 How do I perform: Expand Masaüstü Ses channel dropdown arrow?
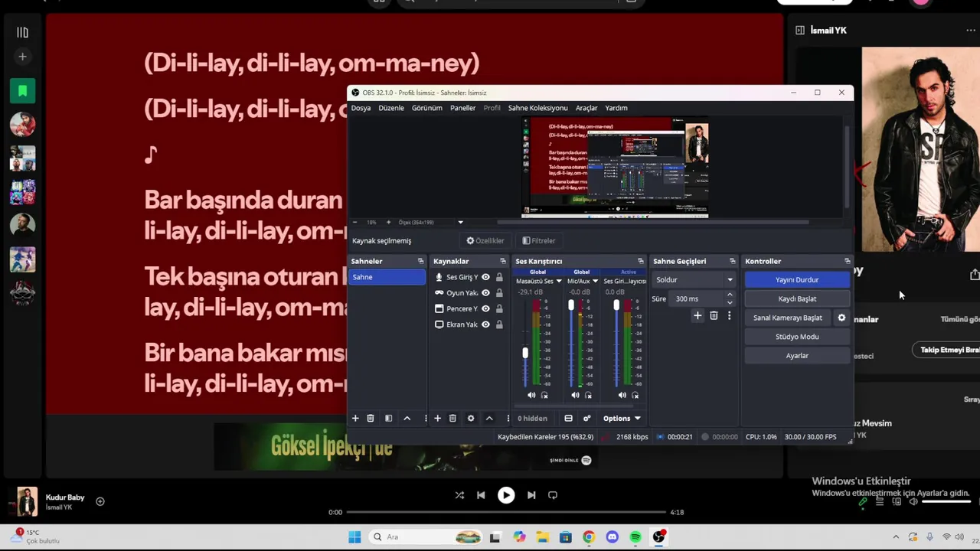click(559, 282)
